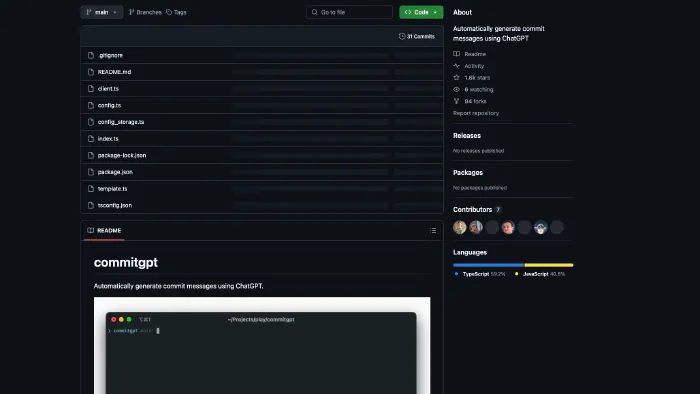Click Report repository link
Image resolution: width=700 pixels, height=394 pixels.
coord(476,113)
